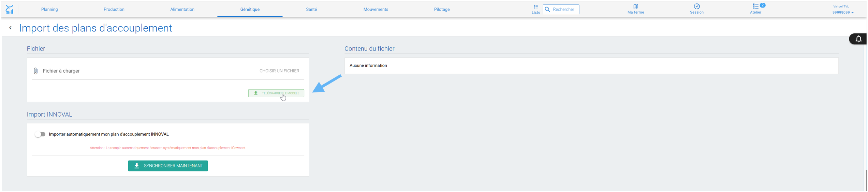Image resolution: width=868 pixels, height=192 pixels.
Task: Click the Fichier section heading
Action: click(36, 49)
